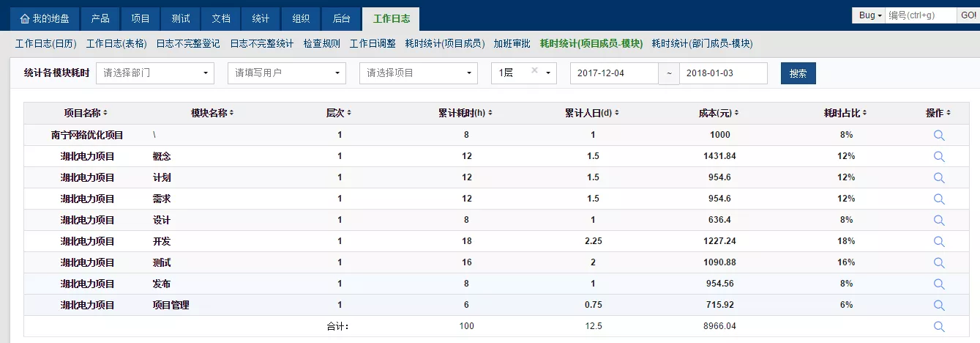View details of 项目管理 module row
980x343 pixels.
939,305
